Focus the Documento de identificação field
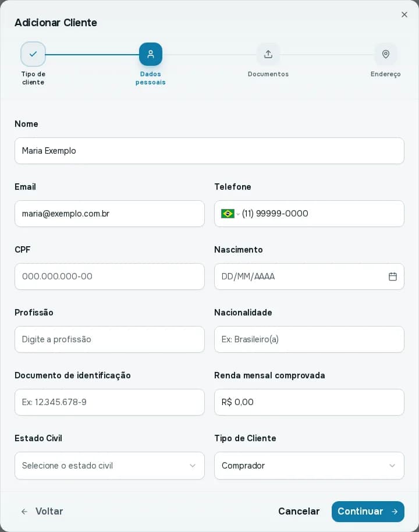 click(109, 402)
